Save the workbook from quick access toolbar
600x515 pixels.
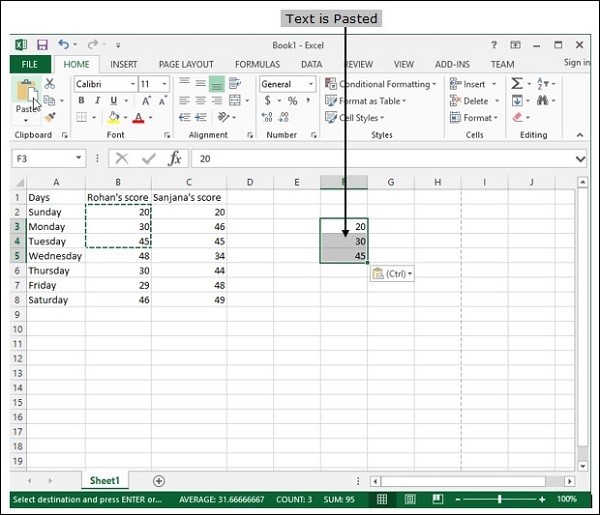click(x=42, y=45)
